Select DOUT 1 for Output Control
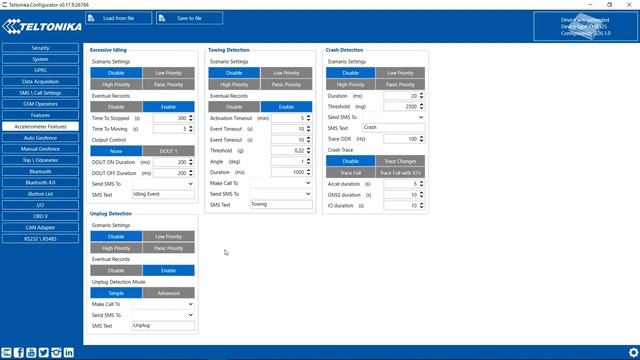The width and height of the screenshot is (640, 360). click(x=169, y=151)
